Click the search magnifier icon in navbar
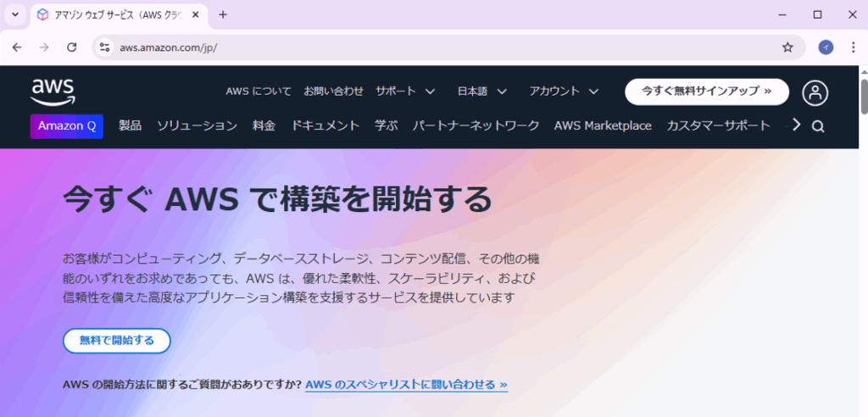This screenshot has height=417, width=868. click(818, 126)
